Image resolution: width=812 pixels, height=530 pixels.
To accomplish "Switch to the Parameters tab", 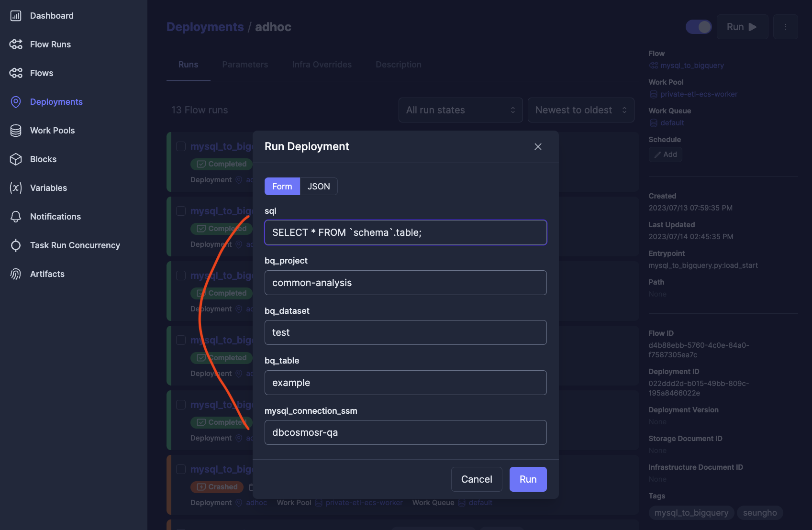I will [x=245, y=65].
